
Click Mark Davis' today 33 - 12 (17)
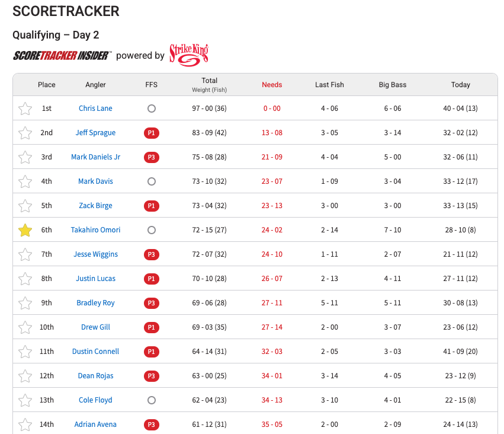point(461,181)
